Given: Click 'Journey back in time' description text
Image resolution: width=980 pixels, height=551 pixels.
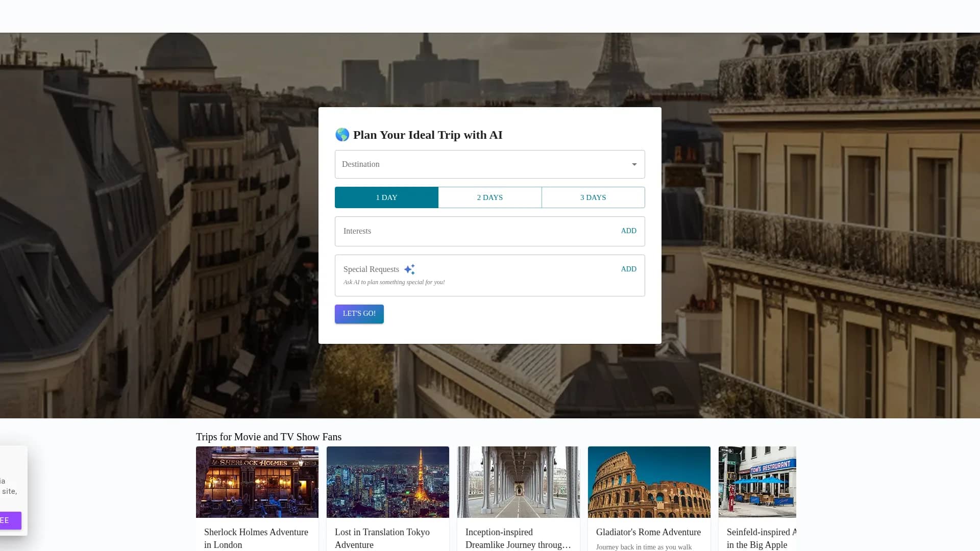Looking at the screenshot, I should click(644, 547).
